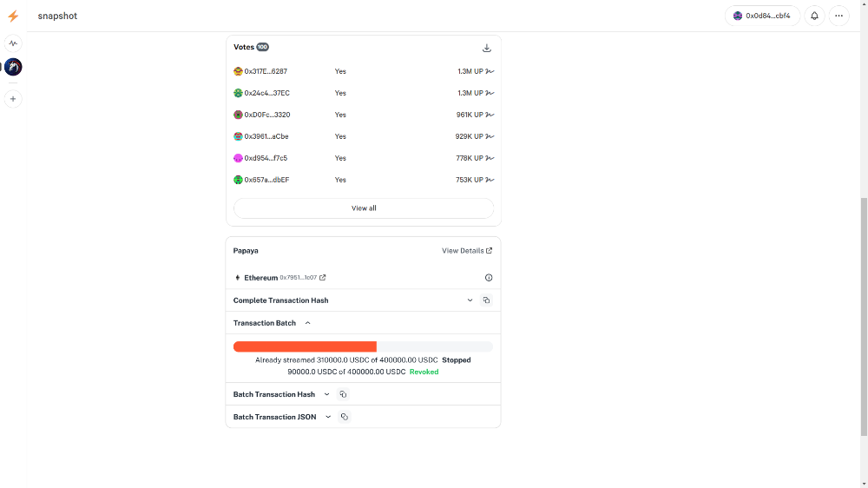Open the Papaya View Details link
The width and height of the screenshot is (868, 488).
pos(467,251)
